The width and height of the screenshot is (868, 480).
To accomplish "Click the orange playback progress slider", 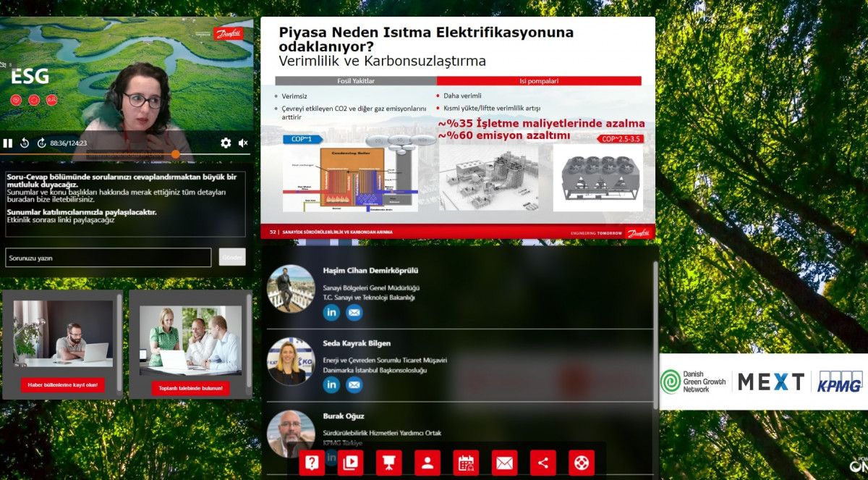I will pyautogui.click(x=176, y=152).
